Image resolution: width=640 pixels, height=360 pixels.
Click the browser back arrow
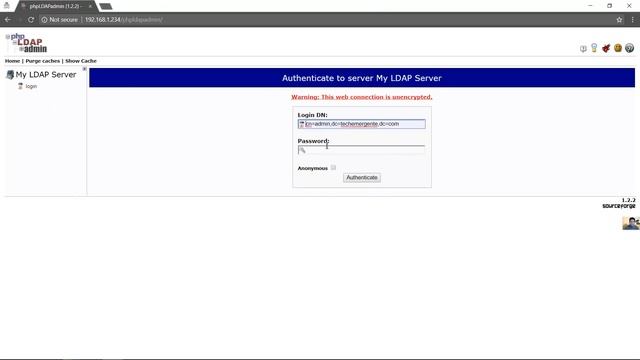8,20
